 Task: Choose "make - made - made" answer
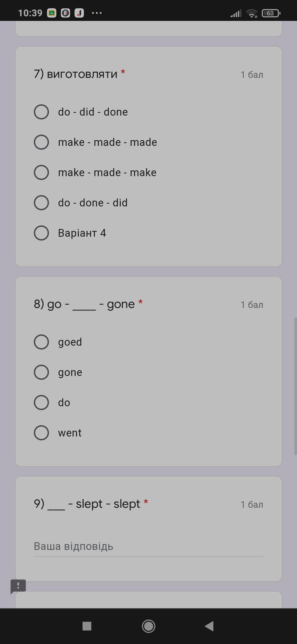[x=42, y=142]
